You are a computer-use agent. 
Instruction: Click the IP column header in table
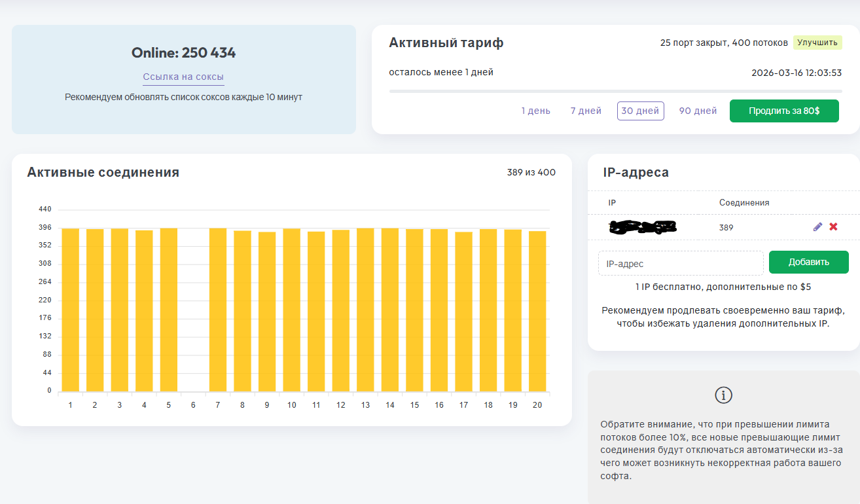click(612, 203)
